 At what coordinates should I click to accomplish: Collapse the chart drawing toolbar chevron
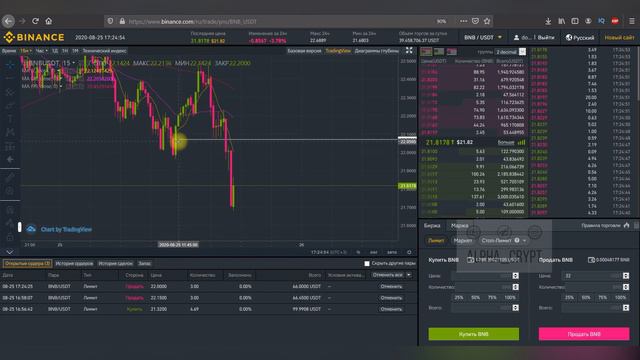pos(10,252)
